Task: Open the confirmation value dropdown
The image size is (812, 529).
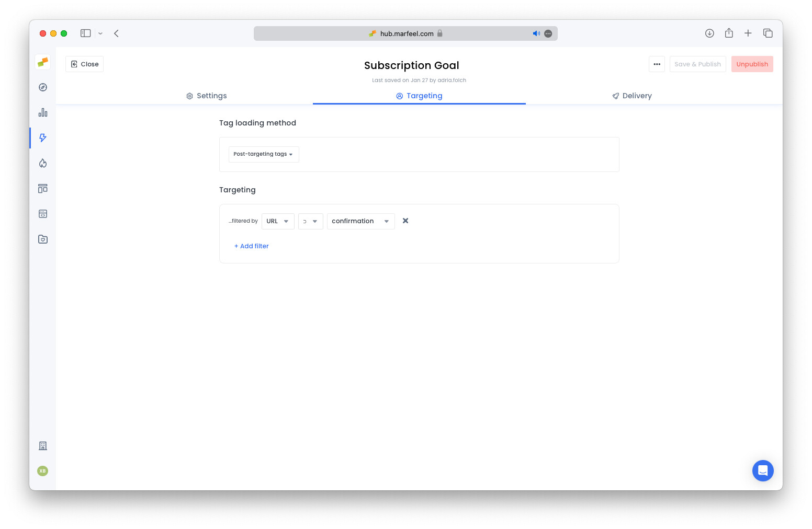Action: (360, 221)
